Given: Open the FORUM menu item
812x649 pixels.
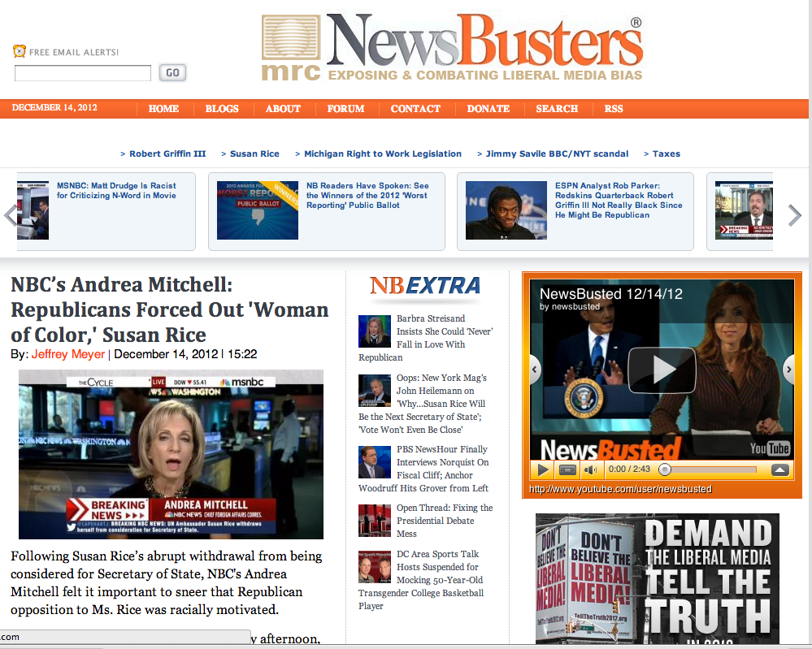Looking at the screenshot, I should coord(345,109).
